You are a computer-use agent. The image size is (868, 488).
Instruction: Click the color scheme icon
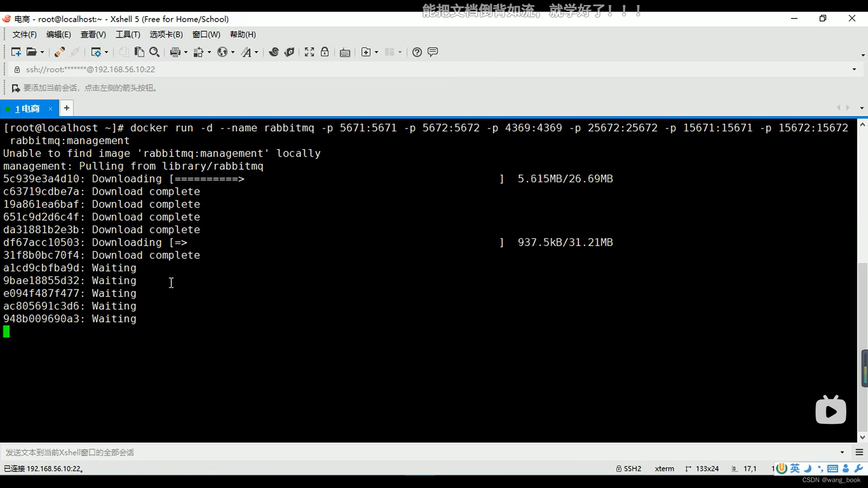198,52
